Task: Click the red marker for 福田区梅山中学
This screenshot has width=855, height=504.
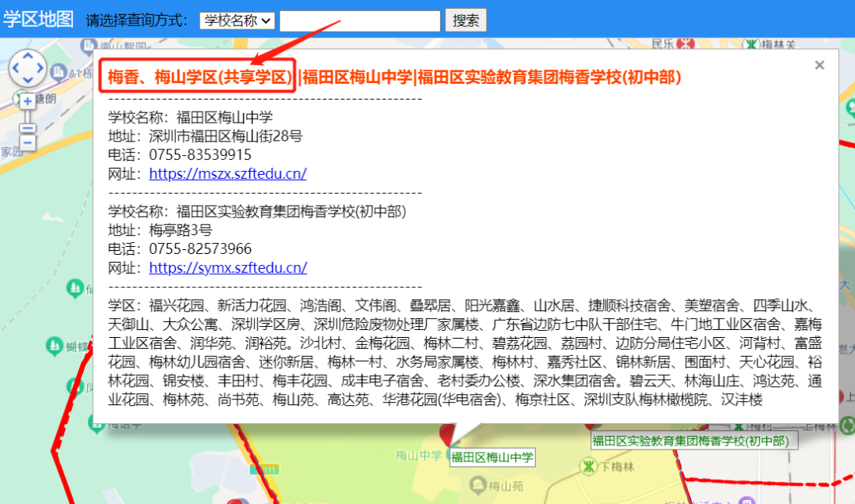Action: pos(447,434)
